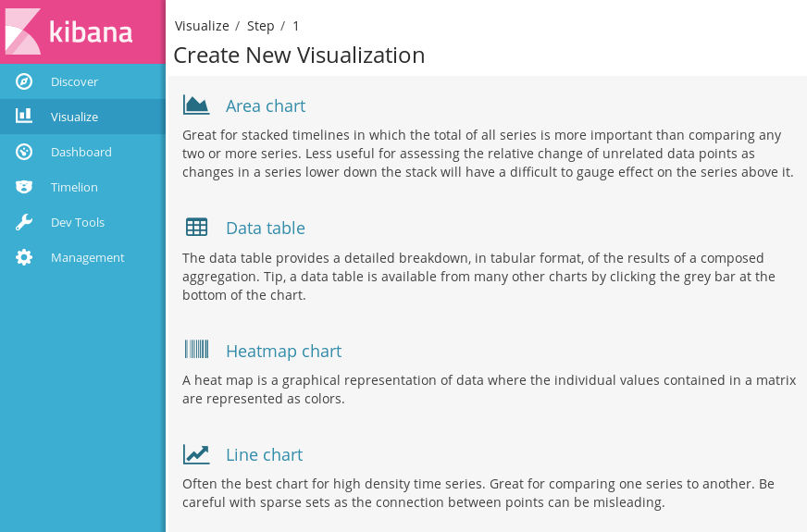Go to Discover in sidebar
The width and height of the screenshot is (807, 532).
pos(74,81)
